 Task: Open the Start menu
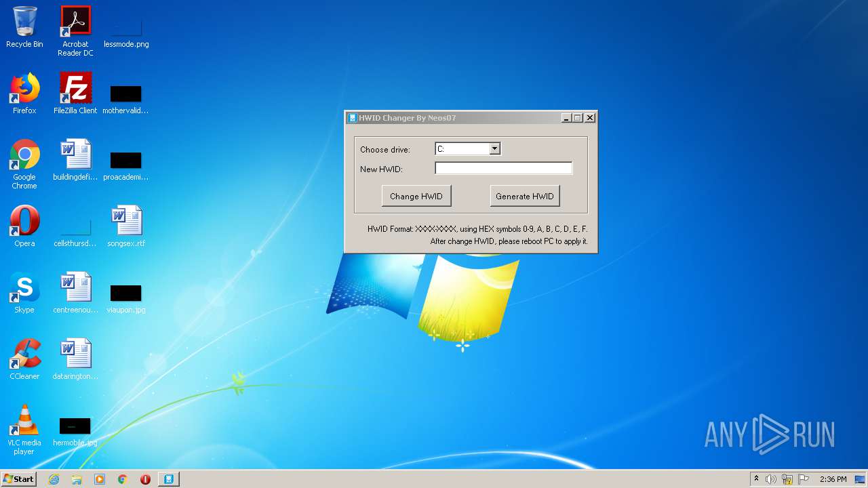pyautogui.click(x=19, y=479)
